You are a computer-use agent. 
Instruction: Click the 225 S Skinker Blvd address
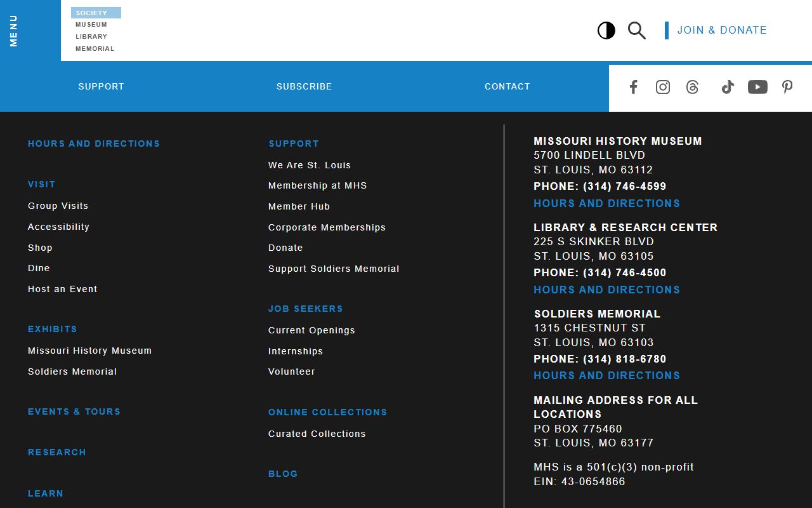click(x=594, y=242)
